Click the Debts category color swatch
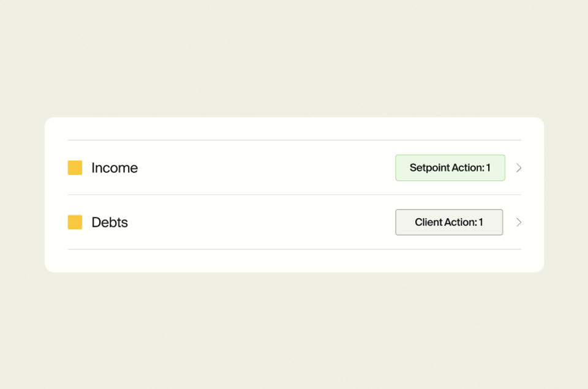Screen dimensions: 588x389 tap(75, 222)
